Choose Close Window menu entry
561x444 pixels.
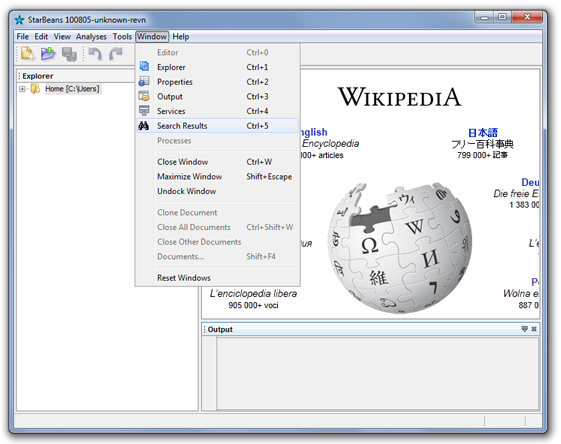tap(218, 162)
